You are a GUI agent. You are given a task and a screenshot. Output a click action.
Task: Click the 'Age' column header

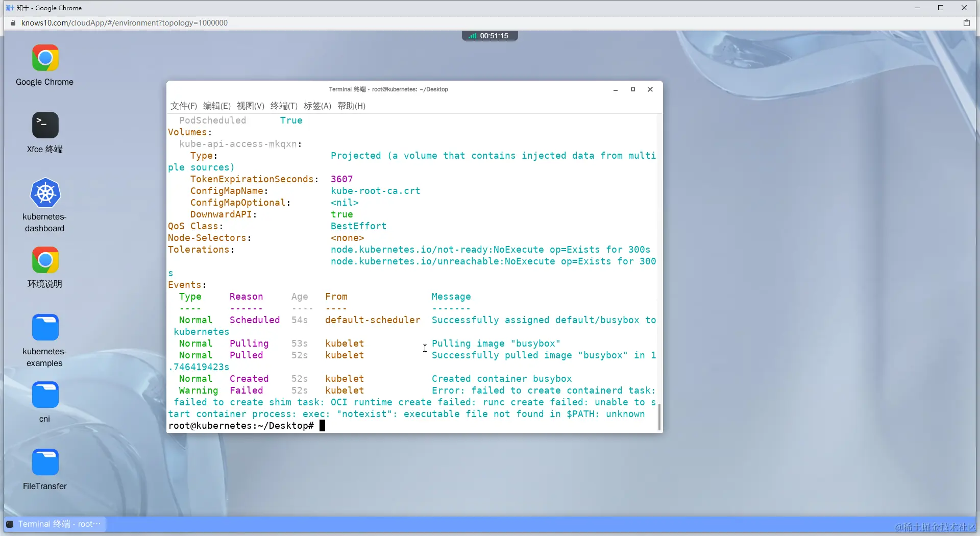click(x=300, y=297)
